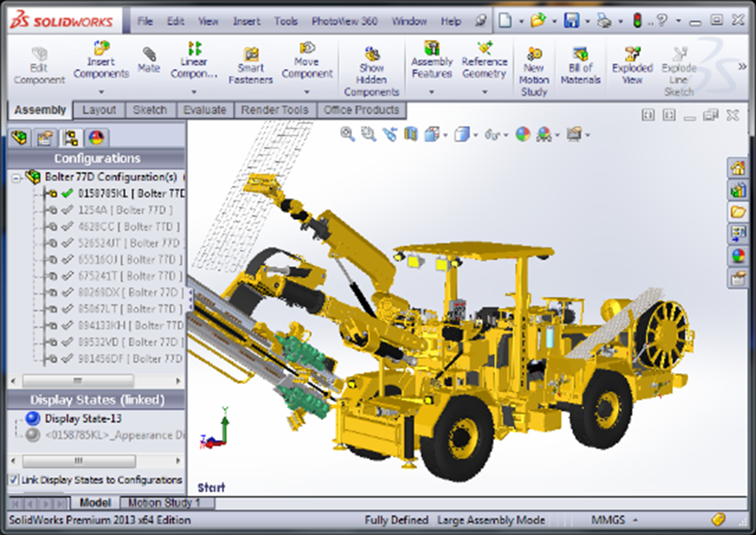Click Explode Line Sketch tool
Screen dimensions: 756x535
tap(679, 72)
